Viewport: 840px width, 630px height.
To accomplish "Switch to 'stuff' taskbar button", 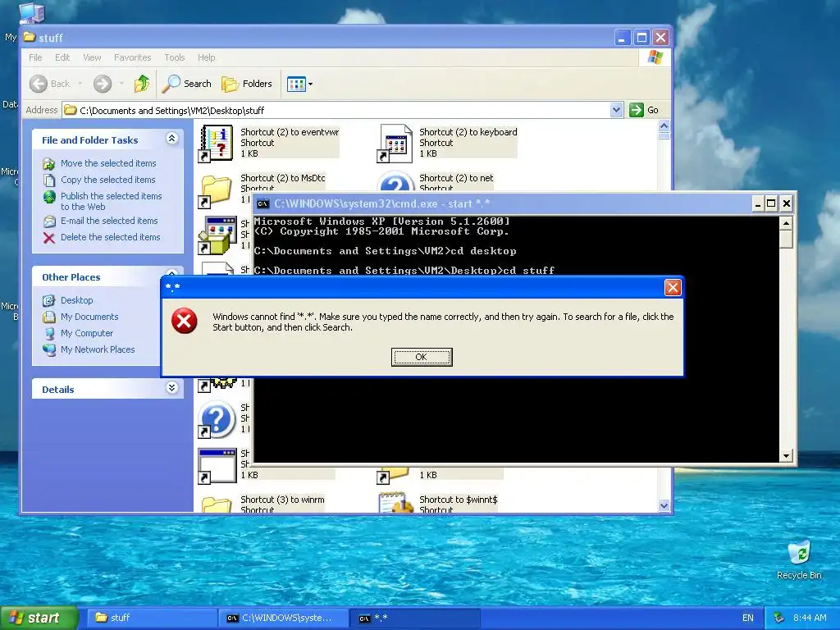I will [x=152, y=618].
